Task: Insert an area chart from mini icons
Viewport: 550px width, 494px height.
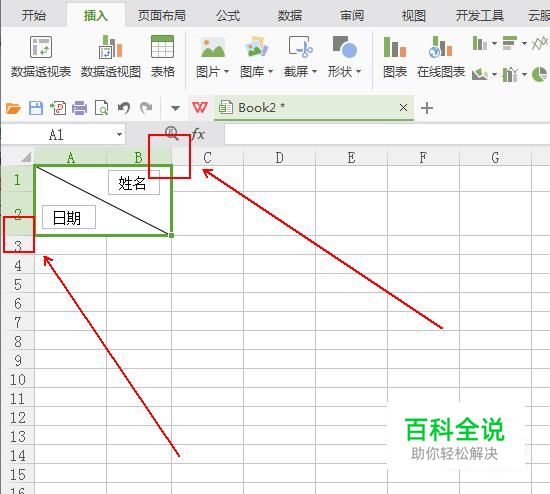Action: coord(479,74)
